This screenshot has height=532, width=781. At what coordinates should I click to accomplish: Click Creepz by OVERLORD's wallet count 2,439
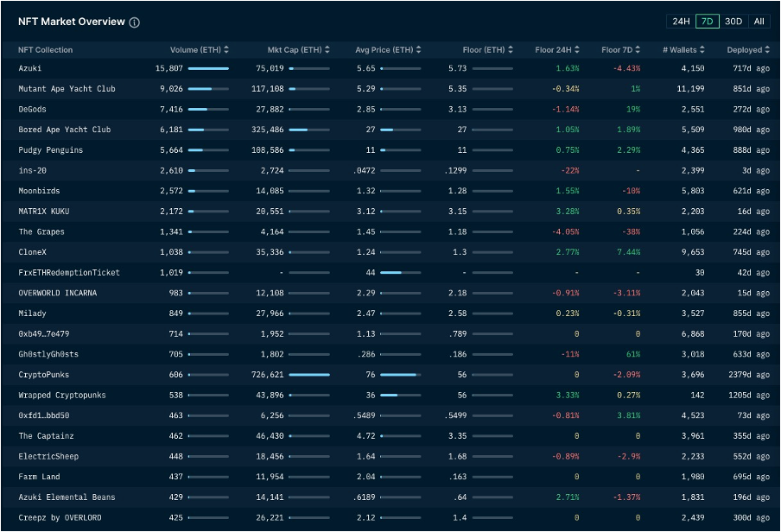(693, 517)
